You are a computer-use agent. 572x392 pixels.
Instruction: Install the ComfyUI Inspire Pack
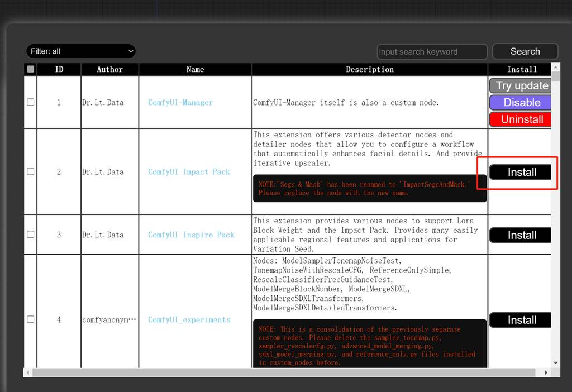521,235
